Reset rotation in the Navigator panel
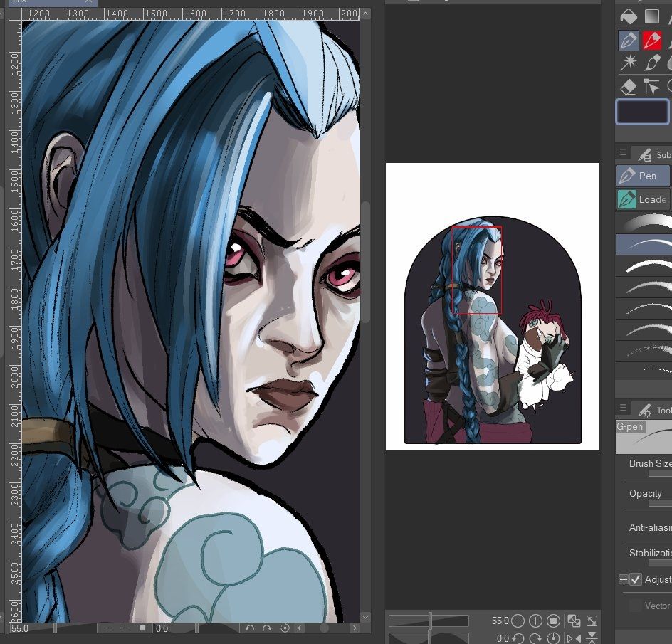Image resolution: width=672 pixels, height=644 pixels. [553, 638]
